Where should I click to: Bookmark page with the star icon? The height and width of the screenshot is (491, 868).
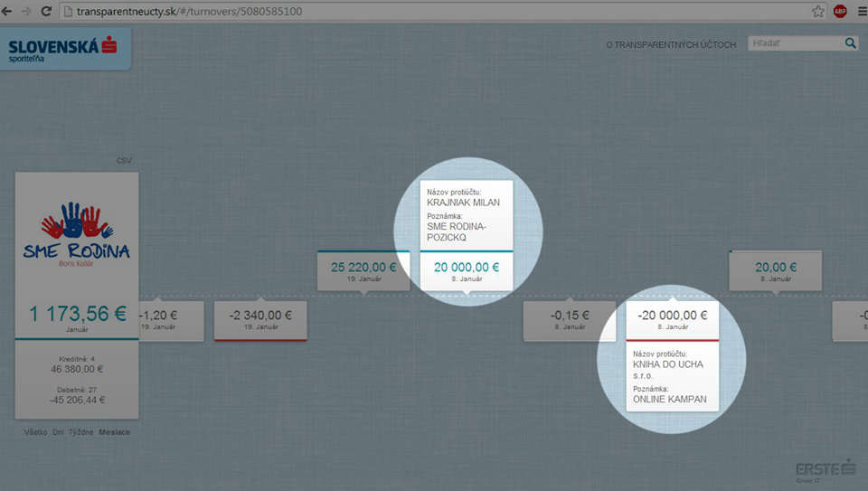(817, 11)
